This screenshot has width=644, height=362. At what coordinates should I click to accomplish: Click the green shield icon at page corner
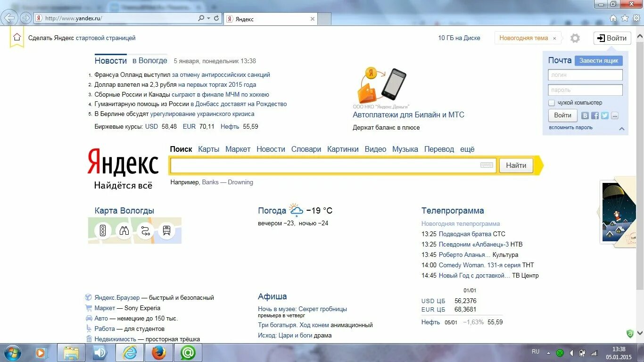pyautogui.click(x=630, y=334)
